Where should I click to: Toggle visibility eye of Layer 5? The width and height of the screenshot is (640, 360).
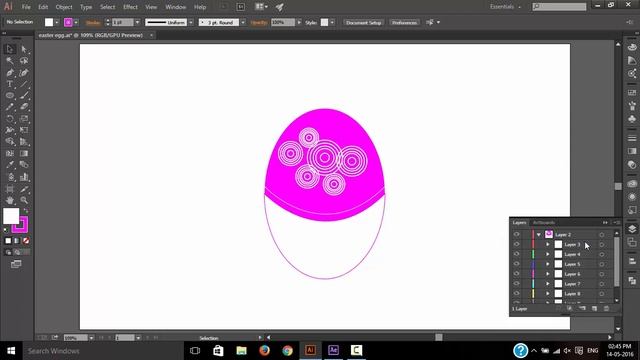point(516,264)
